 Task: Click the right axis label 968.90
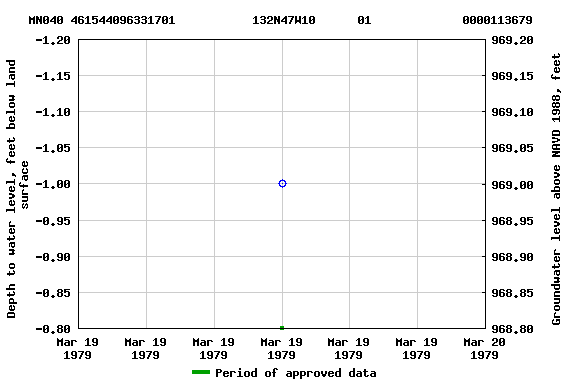coord(512,256)
